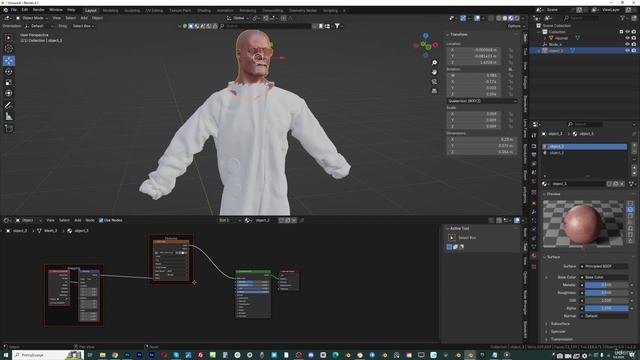640x360 pixels.
Task: Adjust the Roughness slider
Action: 607,293
